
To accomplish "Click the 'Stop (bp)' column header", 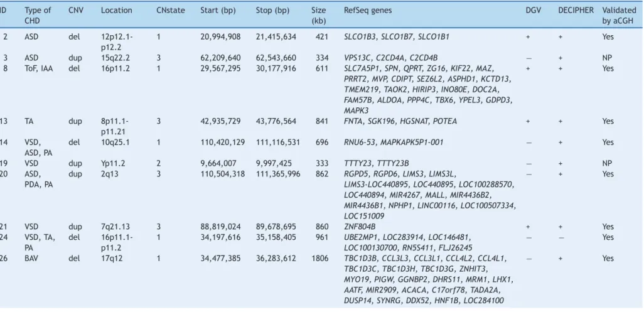I will tap(272, 11).
